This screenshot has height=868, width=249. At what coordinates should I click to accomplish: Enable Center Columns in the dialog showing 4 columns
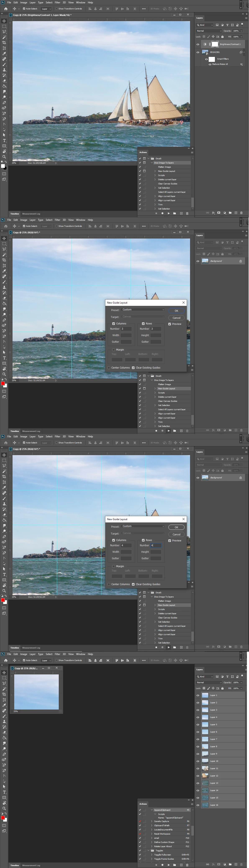(x=109, y=584)
